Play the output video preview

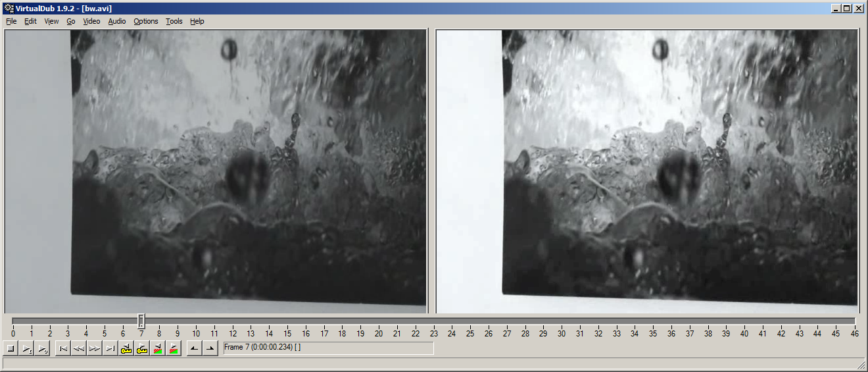[x=42, y=349]
